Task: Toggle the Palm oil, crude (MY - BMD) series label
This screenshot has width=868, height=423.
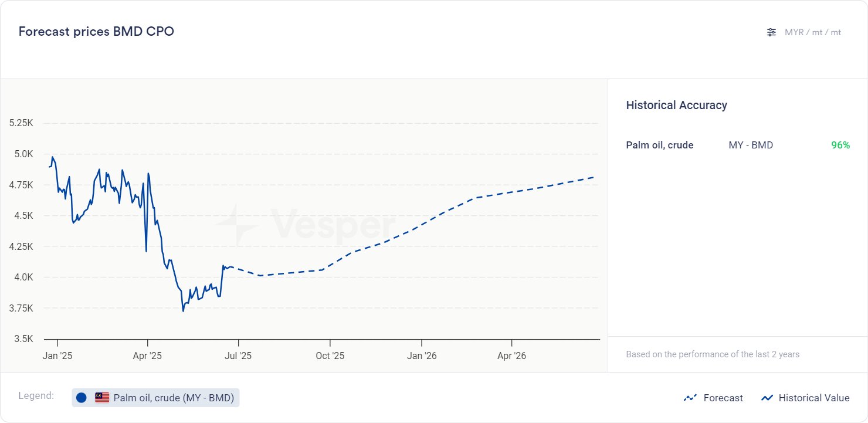Action: click(174, 398)
